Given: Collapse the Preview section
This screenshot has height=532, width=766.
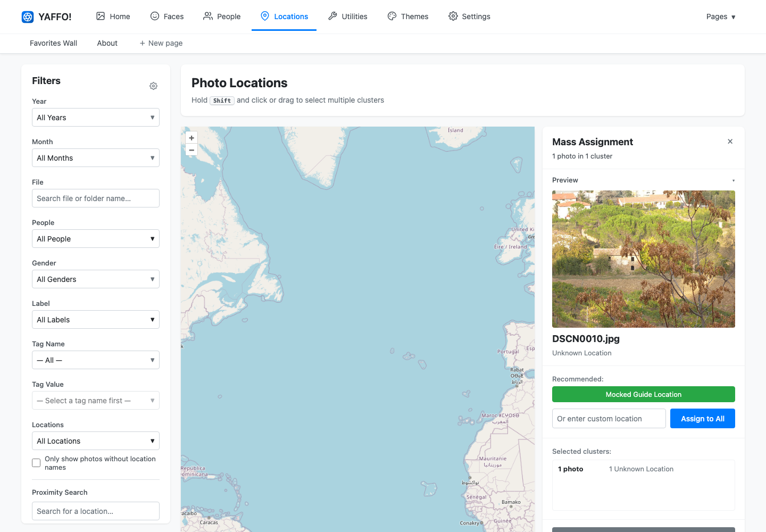Looking at the screenshot, I should coord(734,180).
